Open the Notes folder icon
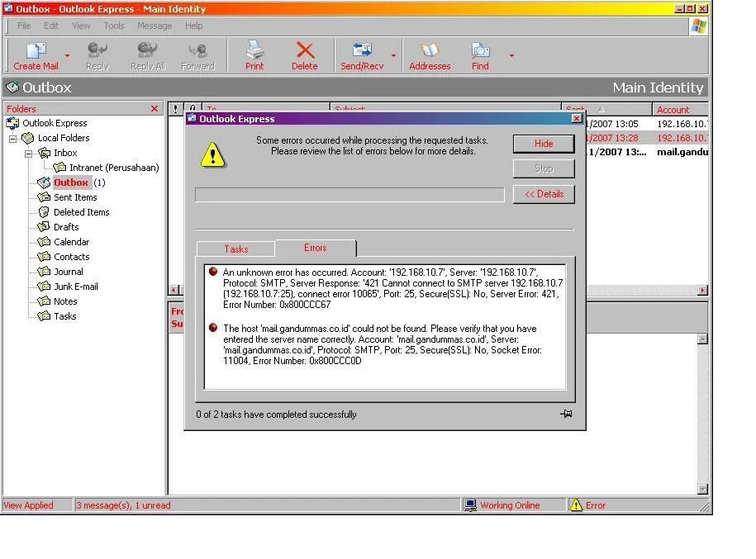The image size is (756, 559). coord(44,301)
